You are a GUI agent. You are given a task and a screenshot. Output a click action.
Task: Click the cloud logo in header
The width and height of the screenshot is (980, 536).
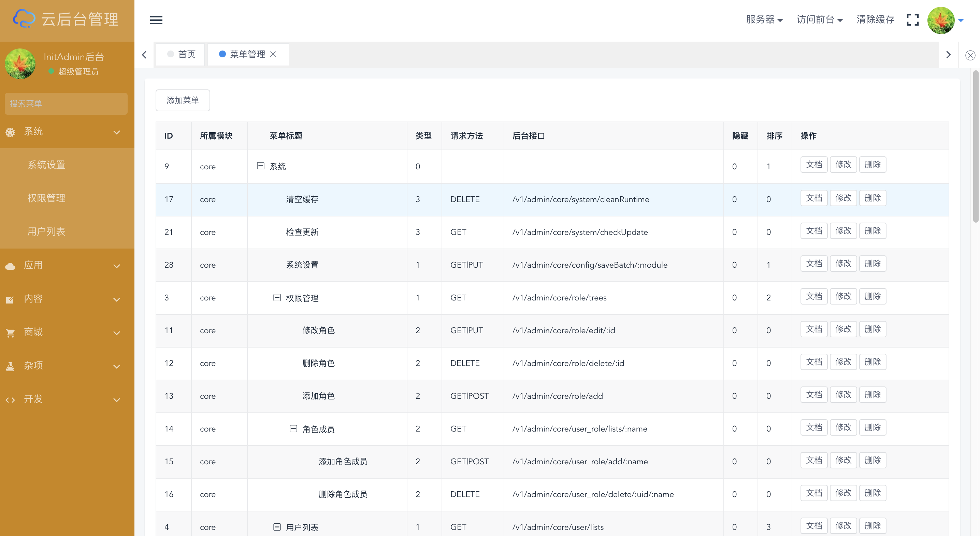tap(24, 19)
